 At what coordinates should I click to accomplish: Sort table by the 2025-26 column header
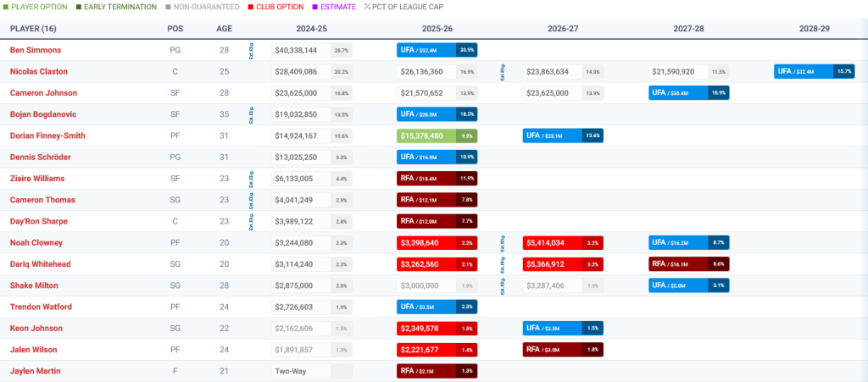(437, 28)
